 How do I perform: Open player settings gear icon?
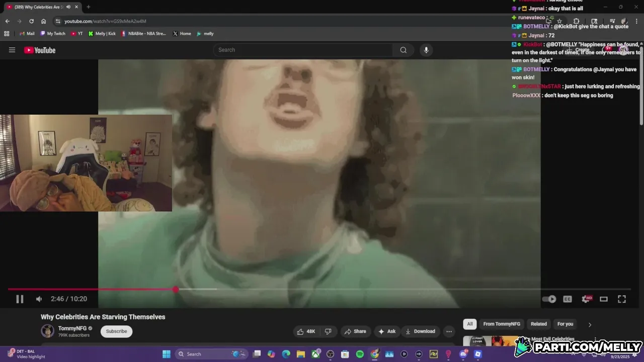(x=586, y=299)
